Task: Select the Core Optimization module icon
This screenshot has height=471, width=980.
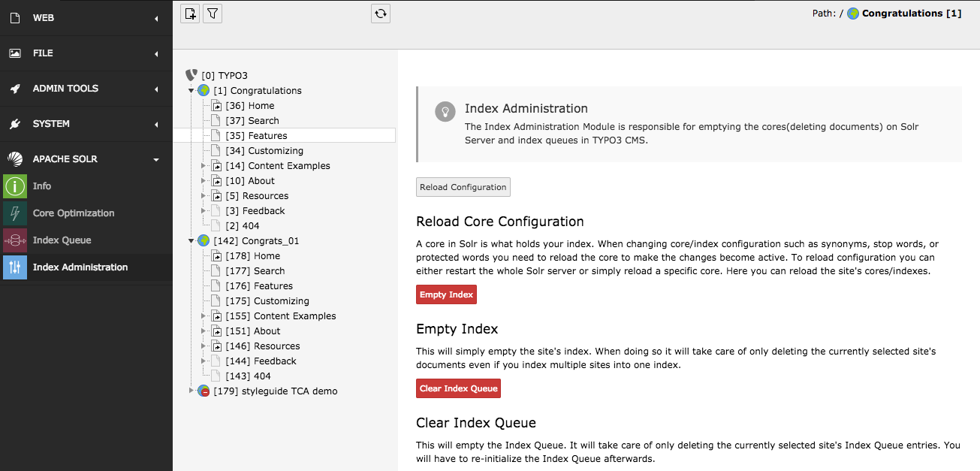Action: pyautogui.click(x=15, y=213)
